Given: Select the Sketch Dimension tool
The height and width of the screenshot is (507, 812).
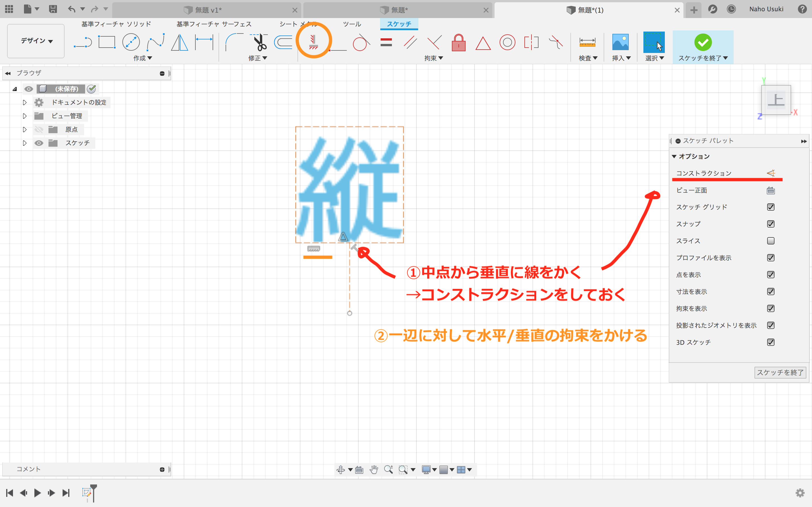Looking at the screenshot, I should (x=204, y=43).
